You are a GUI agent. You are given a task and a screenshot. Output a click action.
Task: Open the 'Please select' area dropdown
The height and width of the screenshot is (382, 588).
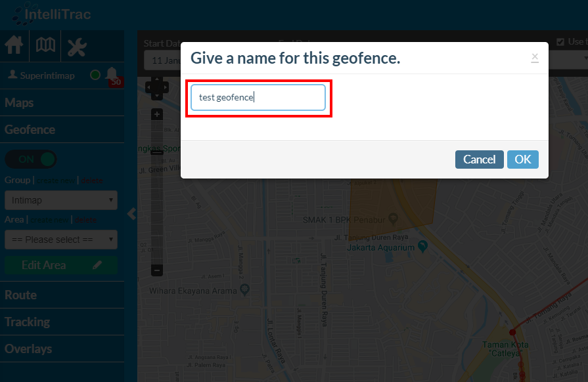coord(61,240)
